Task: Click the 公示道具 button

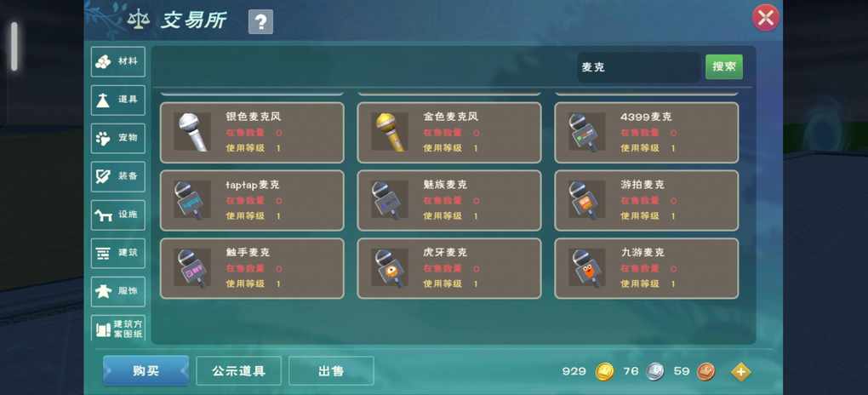Action: click(x=238, y=370)
